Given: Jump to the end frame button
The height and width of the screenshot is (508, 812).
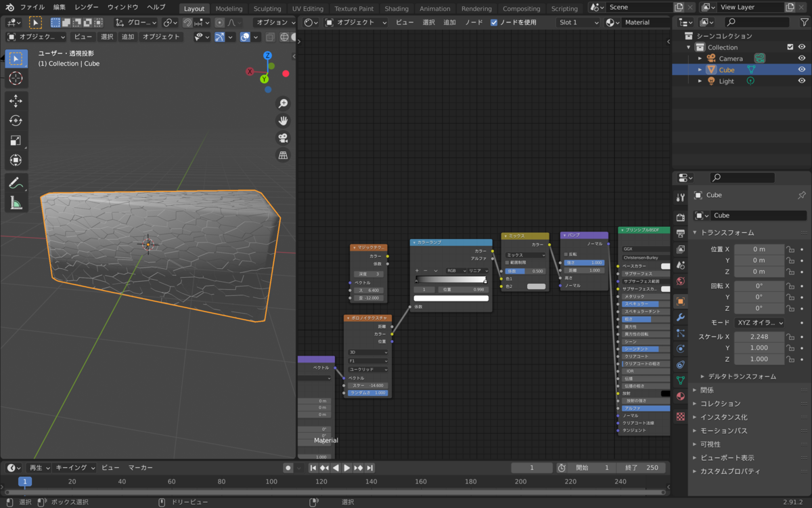Looking at the screenshot, I should click(370, 467).
